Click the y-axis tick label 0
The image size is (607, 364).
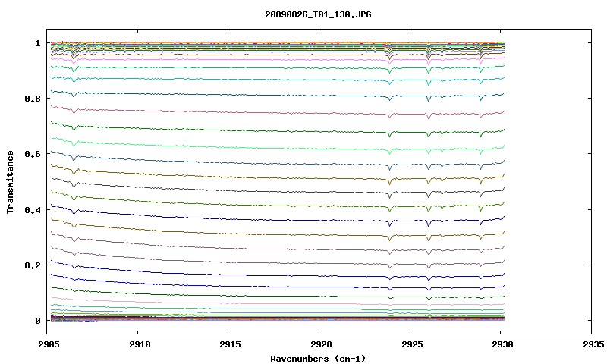(37, 321)
